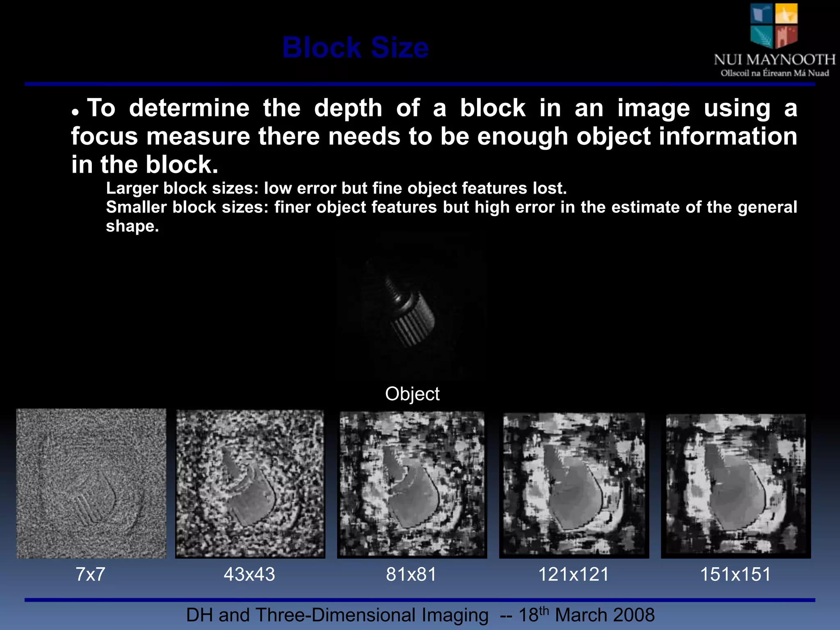Viewport: 840px width, 630px height.
Task: Click 'Ollscoil na Éireann Má Nuad' text
Action: (775, 73)
